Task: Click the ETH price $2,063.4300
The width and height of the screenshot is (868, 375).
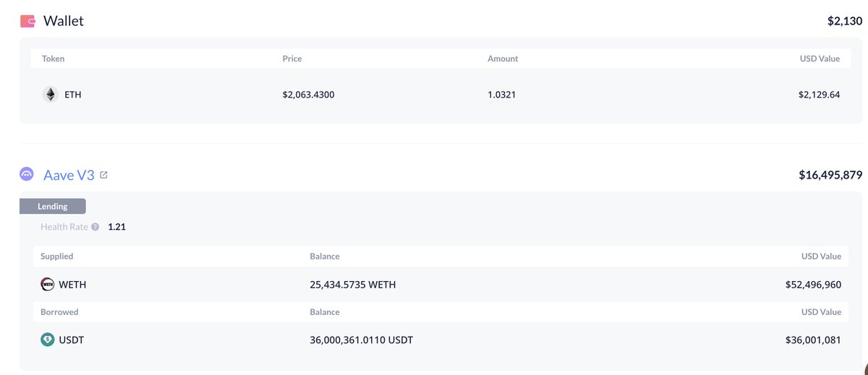Action: click(308, 95)
